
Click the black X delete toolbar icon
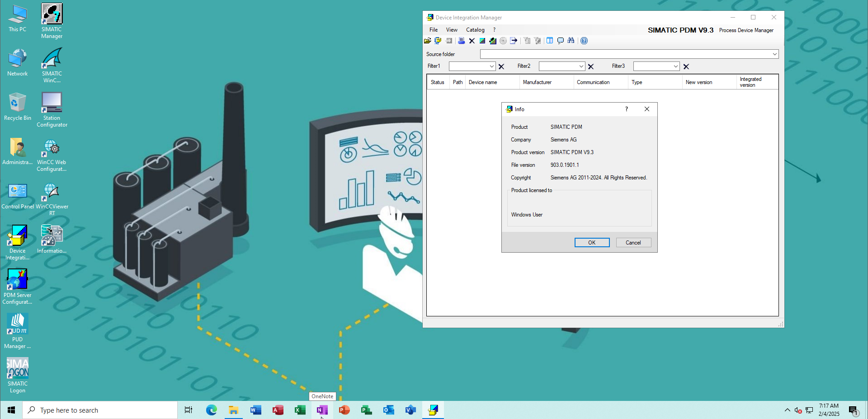coord(472,41)
